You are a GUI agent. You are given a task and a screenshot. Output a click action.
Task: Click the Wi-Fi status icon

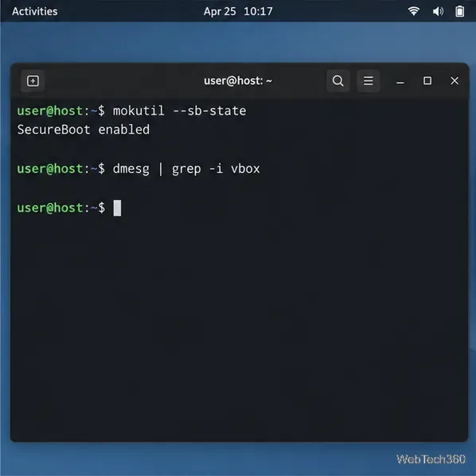pyautogui.click(x=413, y=11)
